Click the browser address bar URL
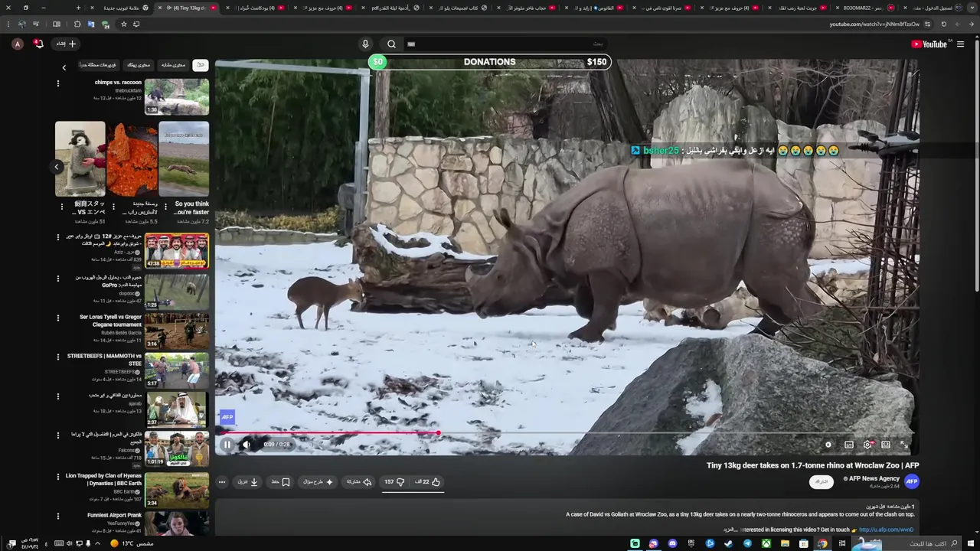 [874, 24]
